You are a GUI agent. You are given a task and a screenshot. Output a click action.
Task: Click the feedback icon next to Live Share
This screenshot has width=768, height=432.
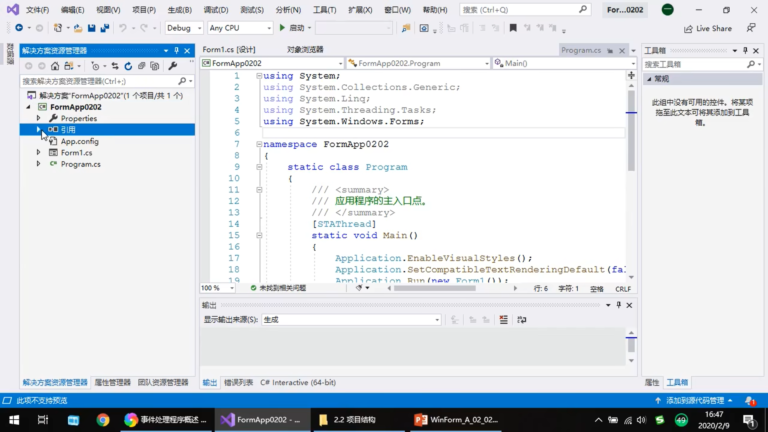[751, 28]
